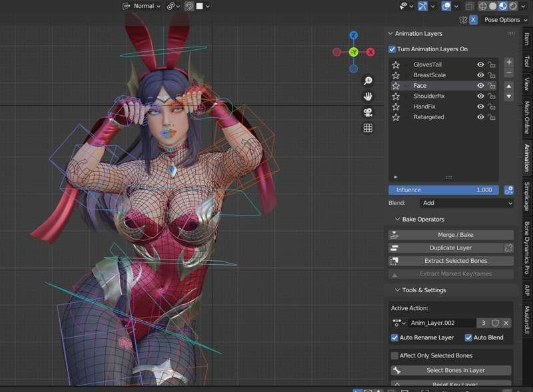
Task: Click the star icon on Retargeted layer
Action: 396,117
